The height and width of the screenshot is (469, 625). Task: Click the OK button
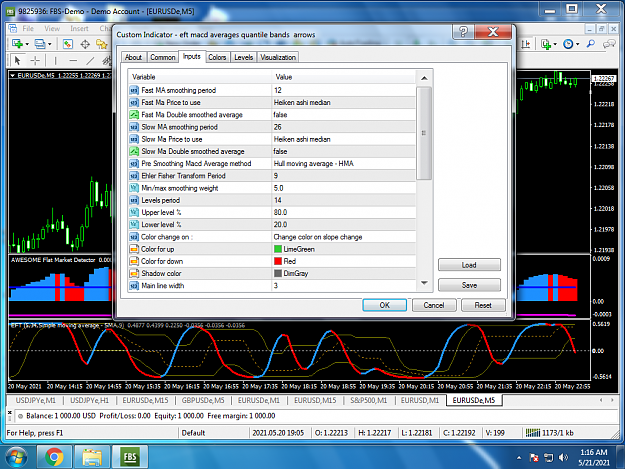[x=385, y=305]
